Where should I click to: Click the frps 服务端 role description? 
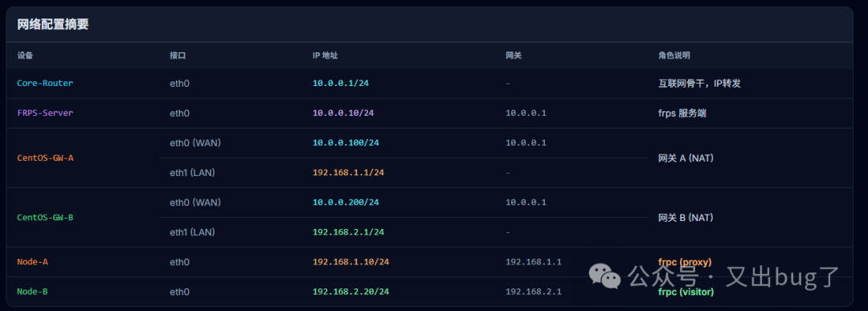point(682,113)
